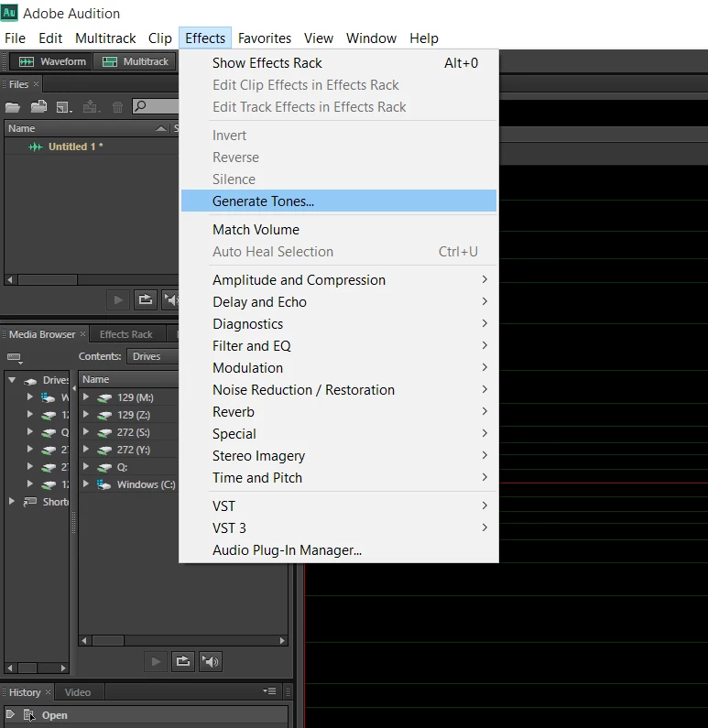This screenshot has width=708, height=728.
Task: Close the Media Browser tab
Action: [82, 334]
